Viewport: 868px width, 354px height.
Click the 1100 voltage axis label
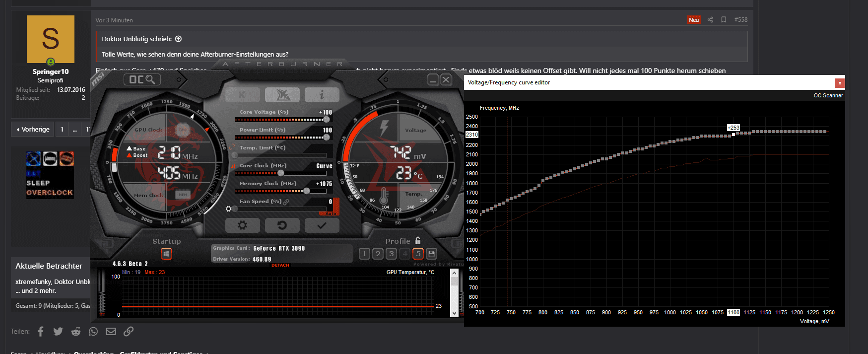(734, 312)
